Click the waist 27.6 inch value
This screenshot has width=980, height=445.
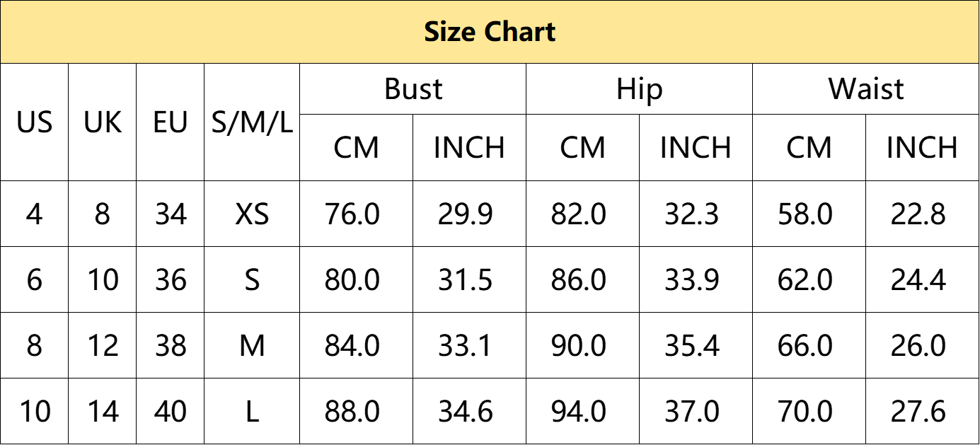click(x=918, y=411)
